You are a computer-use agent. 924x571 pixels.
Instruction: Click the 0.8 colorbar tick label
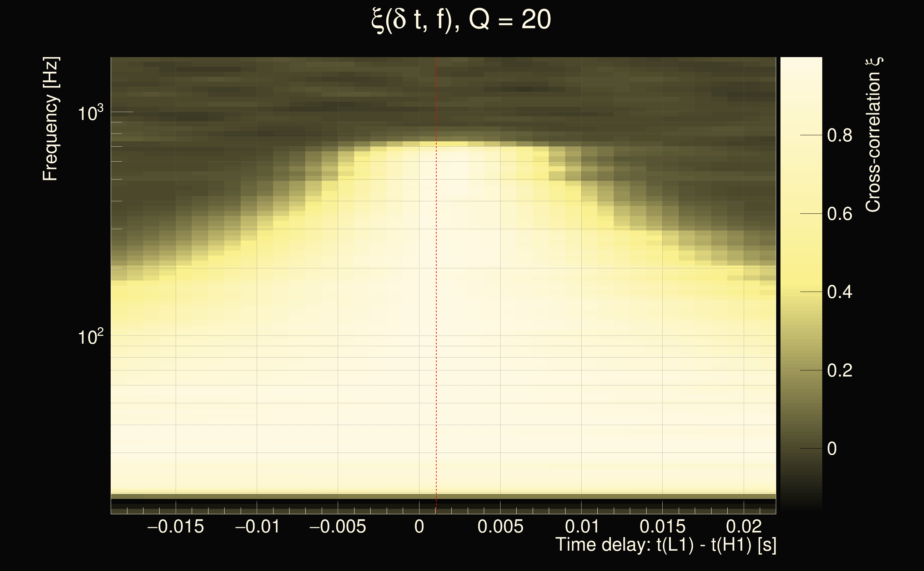pyautogui.click(x=839, y=135)
